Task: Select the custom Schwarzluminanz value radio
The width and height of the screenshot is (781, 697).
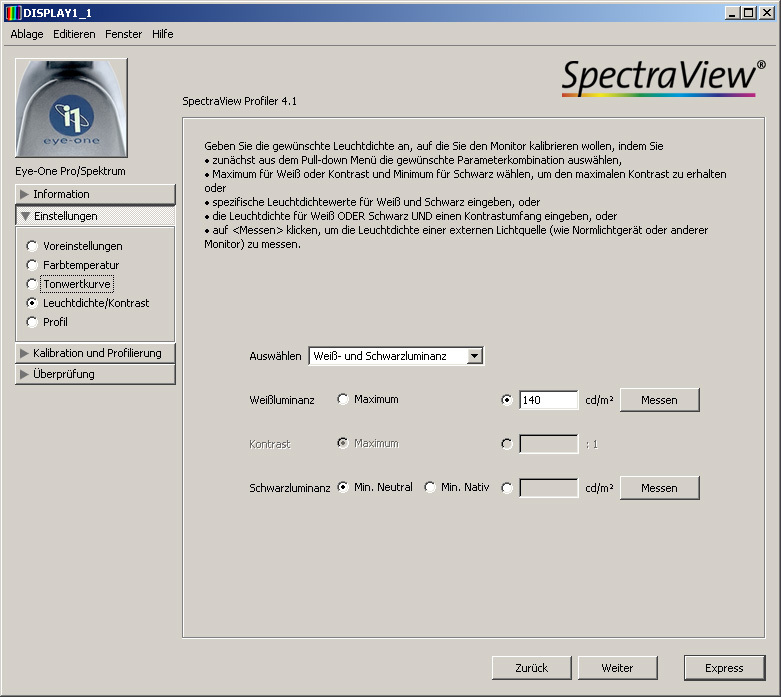Action: (x=507, y=488)
